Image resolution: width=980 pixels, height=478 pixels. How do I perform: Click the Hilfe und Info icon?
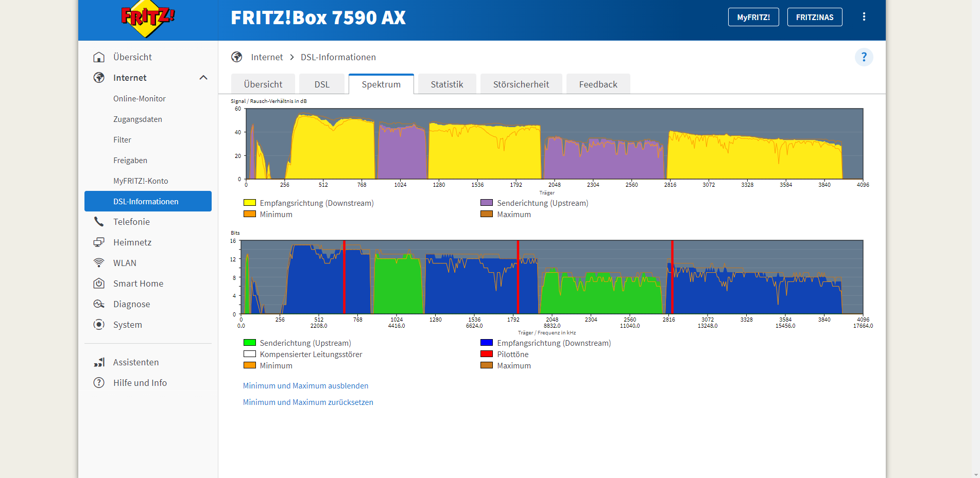(x=99, y=383)
